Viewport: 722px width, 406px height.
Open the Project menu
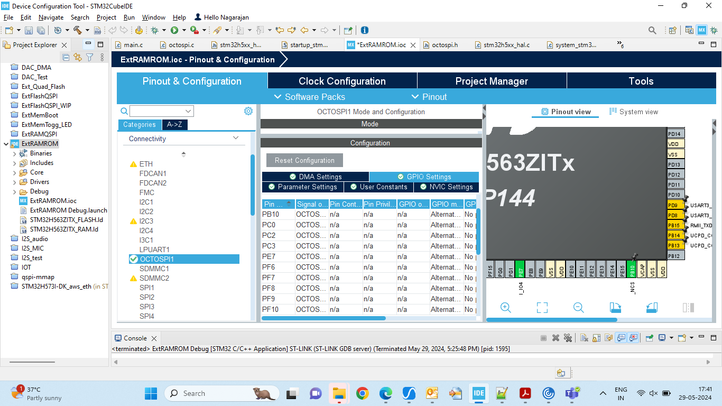pos(106,17)
